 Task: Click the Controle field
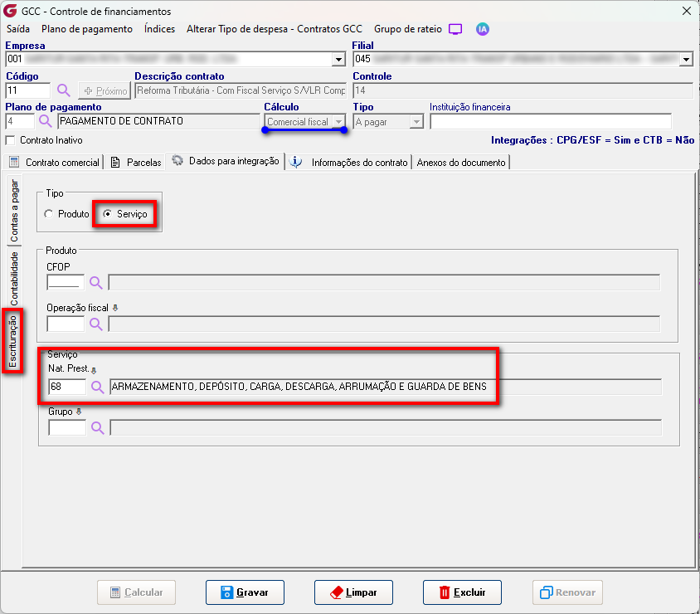523,90
